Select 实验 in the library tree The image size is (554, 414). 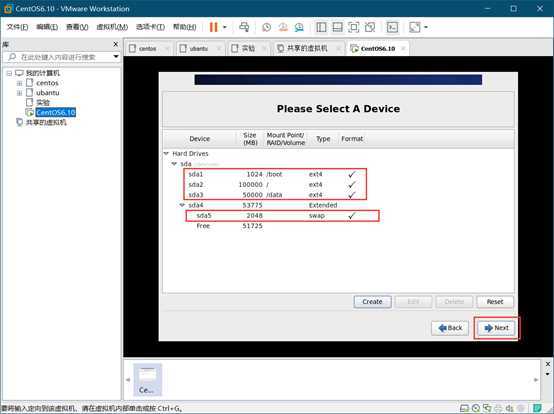43,102
